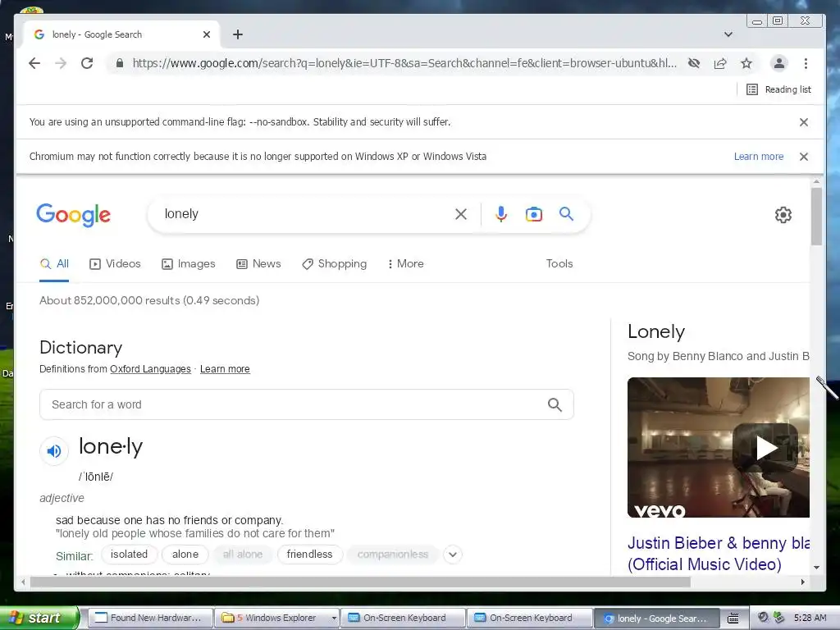Expand more similar words chevron
The width and height of the screenshot is (840, 630).
click(x=453, y=555)
